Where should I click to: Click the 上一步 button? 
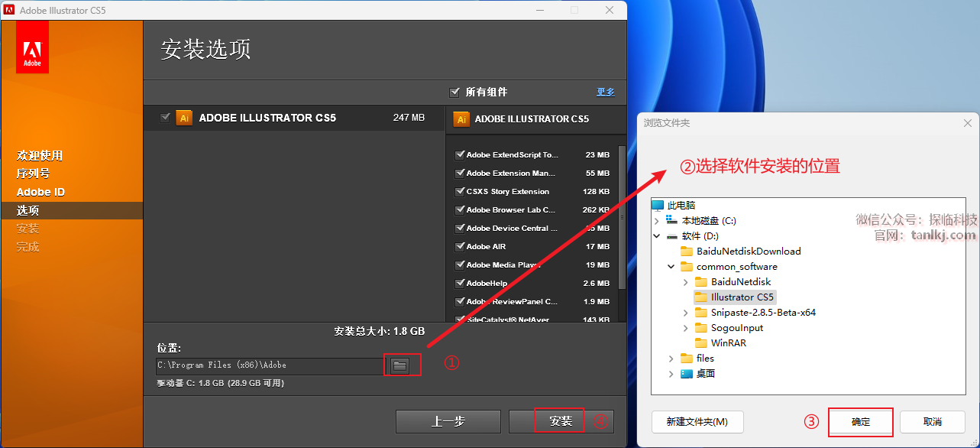(448, 421)
